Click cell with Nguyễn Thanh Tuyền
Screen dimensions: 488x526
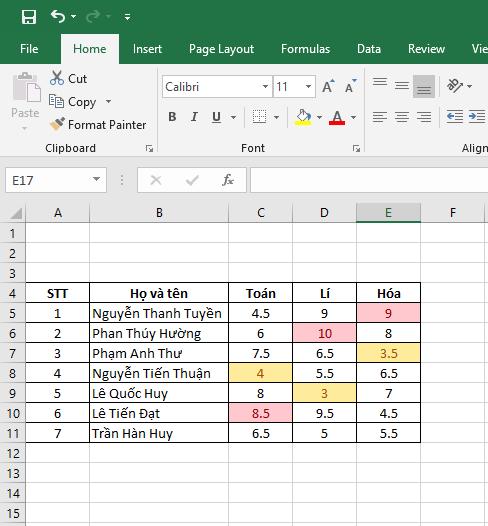tap(159, 313)
